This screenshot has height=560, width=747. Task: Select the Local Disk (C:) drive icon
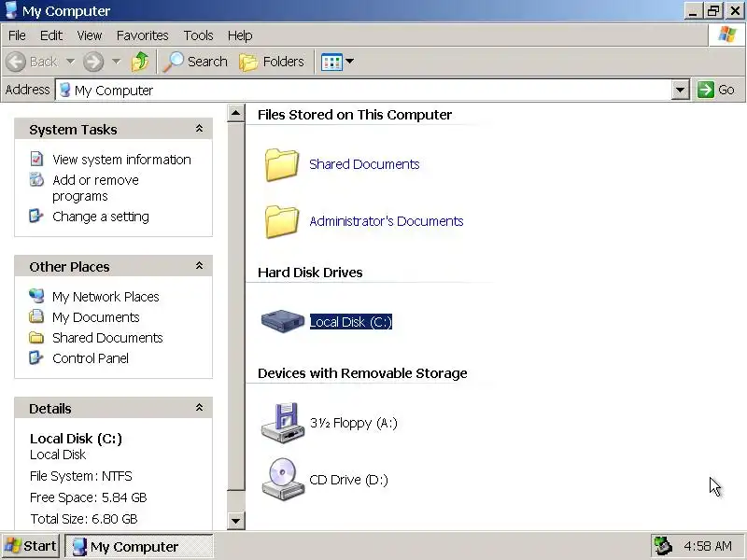click(283, 321)
